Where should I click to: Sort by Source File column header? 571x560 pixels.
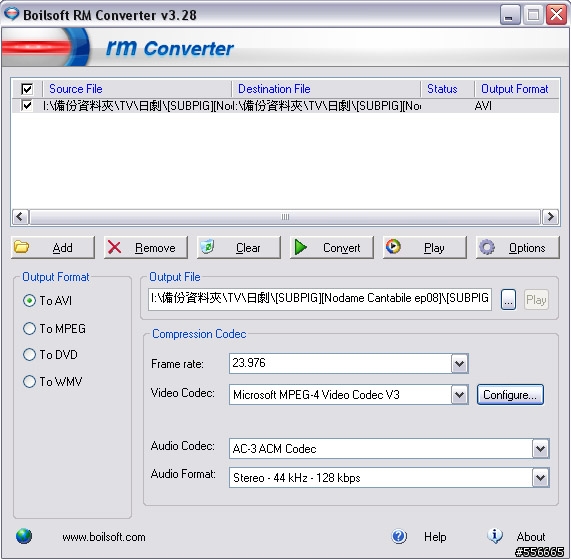(x=137, y=89)
